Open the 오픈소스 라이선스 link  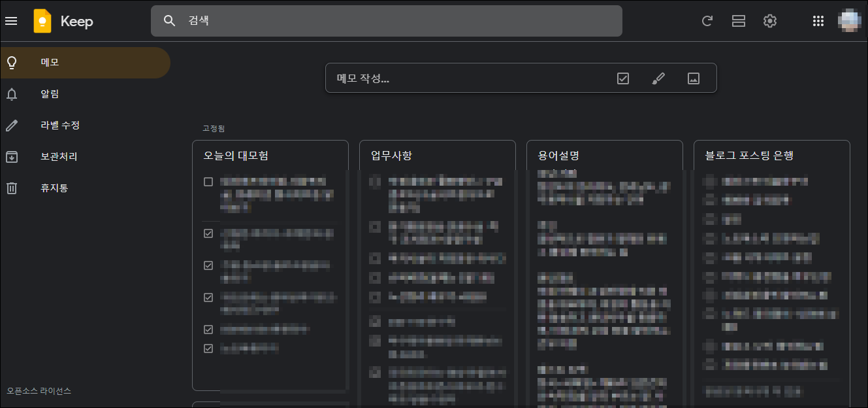39,391
